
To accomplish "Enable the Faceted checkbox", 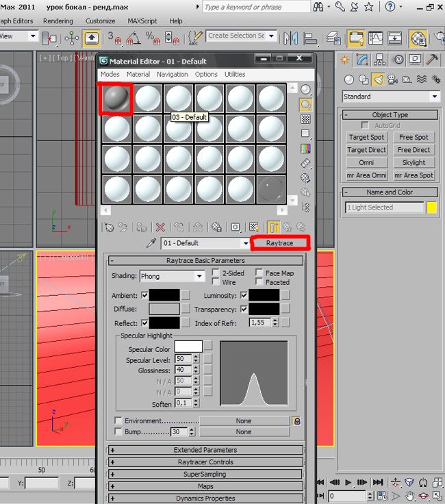I will pos(259,281).
